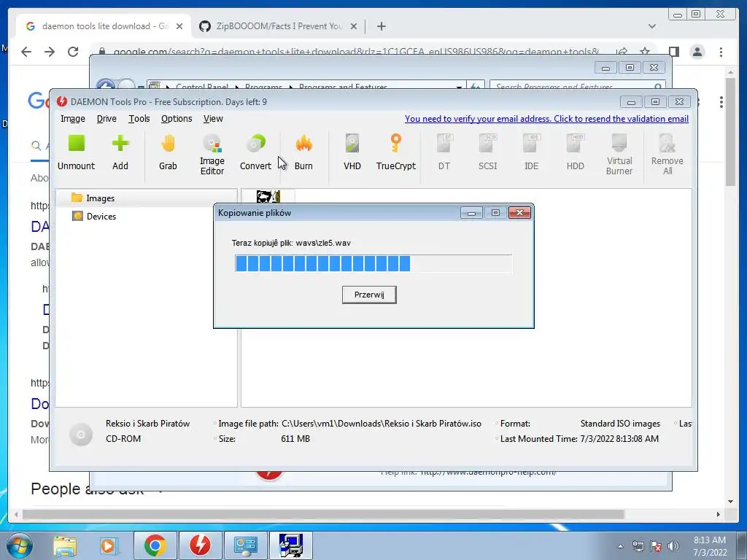The height and width of the screenshot is (560, 747).
Task: Select the Grab tool icon
Action: (x=168, y=152)
